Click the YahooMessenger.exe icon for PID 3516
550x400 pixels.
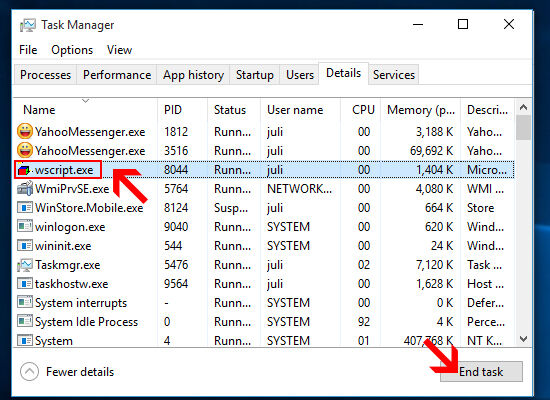(x=25, y=151)
